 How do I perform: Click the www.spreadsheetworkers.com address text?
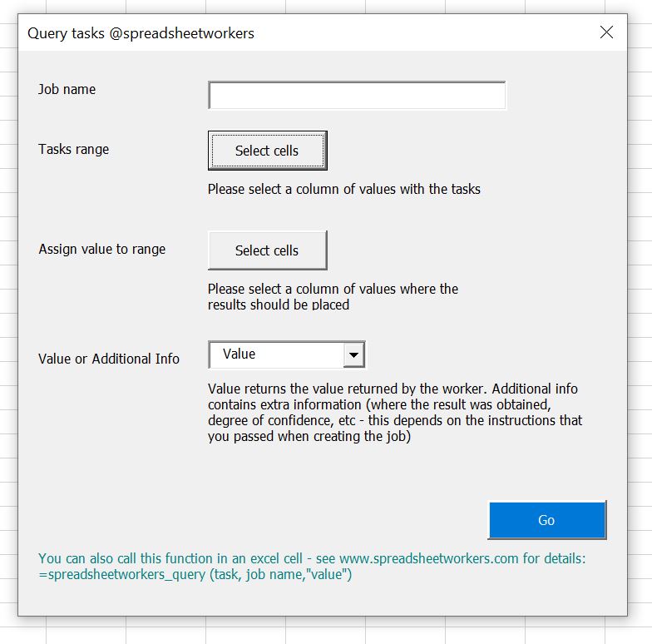(x=428, y=559)
